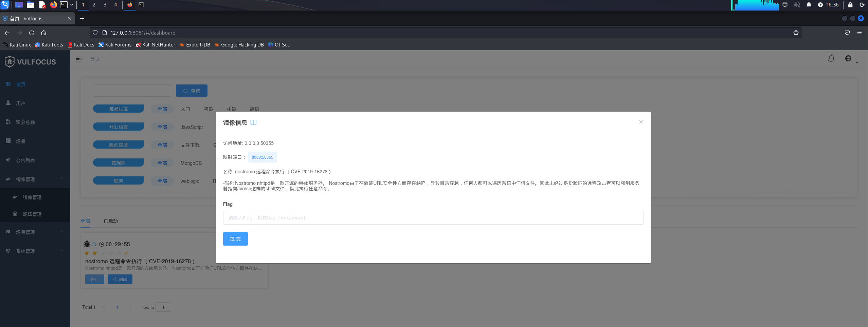Open 公告列表 from the sidebar

[25, 160]
